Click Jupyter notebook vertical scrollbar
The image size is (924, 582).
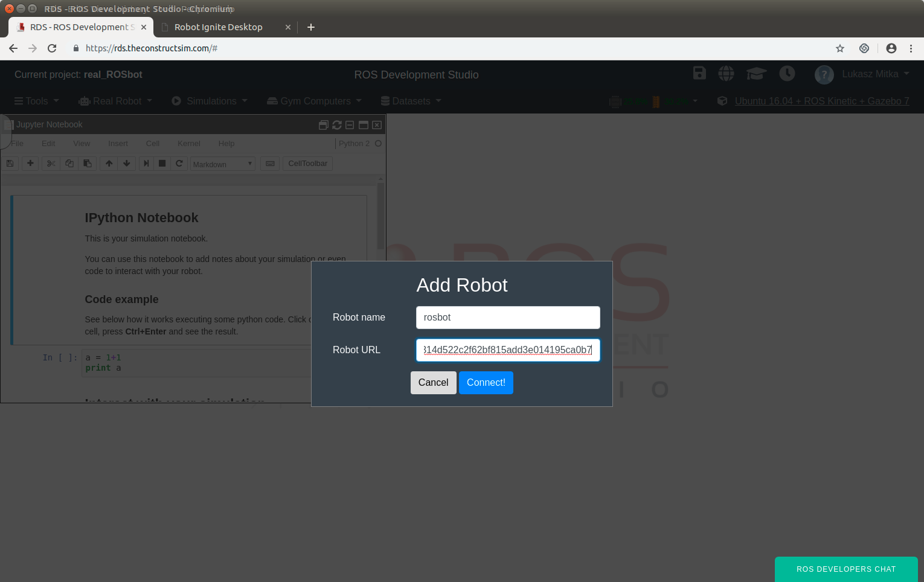(x=380, y=216)
